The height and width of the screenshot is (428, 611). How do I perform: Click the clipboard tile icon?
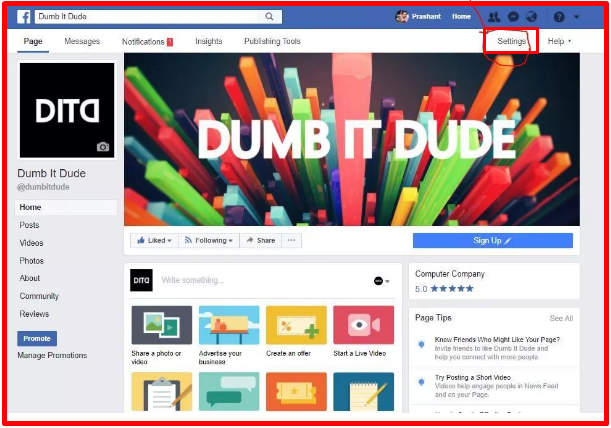point(162,391)
